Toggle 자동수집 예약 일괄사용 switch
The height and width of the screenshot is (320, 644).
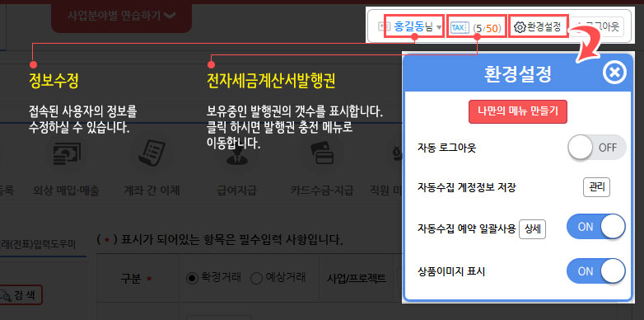tap(596, 227)
